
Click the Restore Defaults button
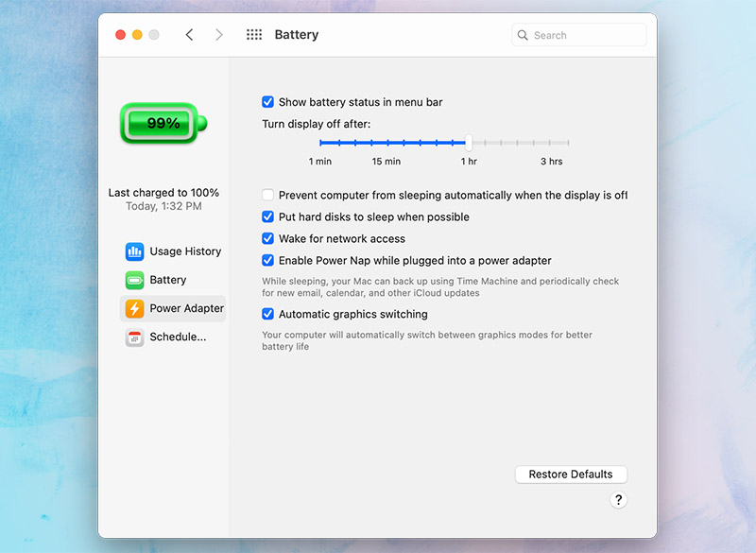pos(571,475)
